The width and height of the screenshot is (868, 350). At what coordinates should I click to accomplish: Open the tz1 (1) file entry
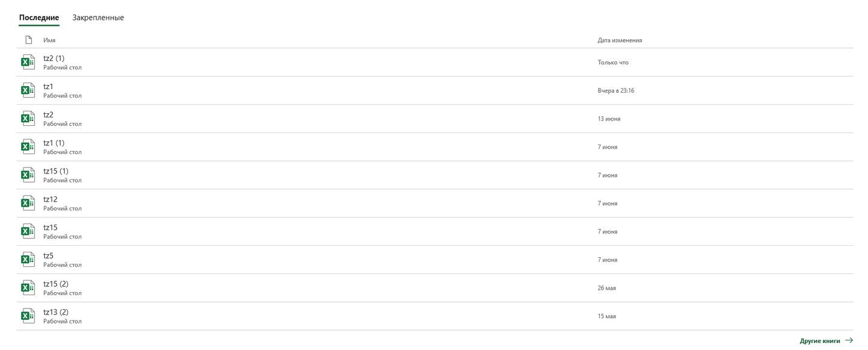pyautogui.click(x=435, y=147)
